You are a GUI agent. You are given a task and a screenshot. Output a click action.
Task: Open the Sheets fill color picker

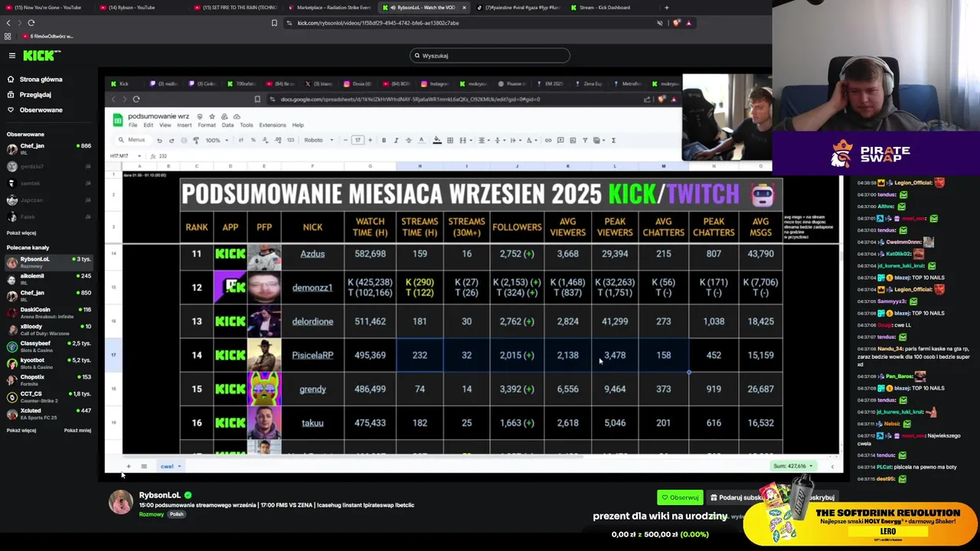pyautogui.click(x=437, y=140)
